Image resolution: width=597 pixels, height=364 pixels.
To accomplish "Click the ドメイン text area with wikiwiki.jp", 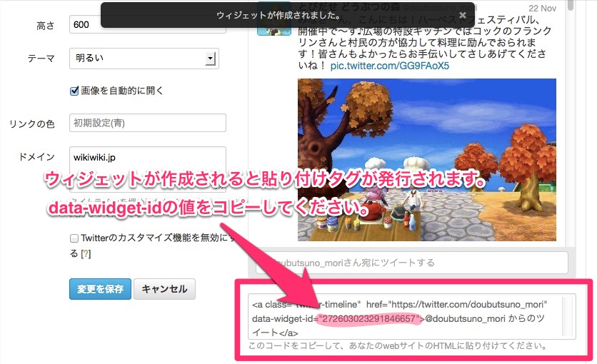I will coord(148,169).
